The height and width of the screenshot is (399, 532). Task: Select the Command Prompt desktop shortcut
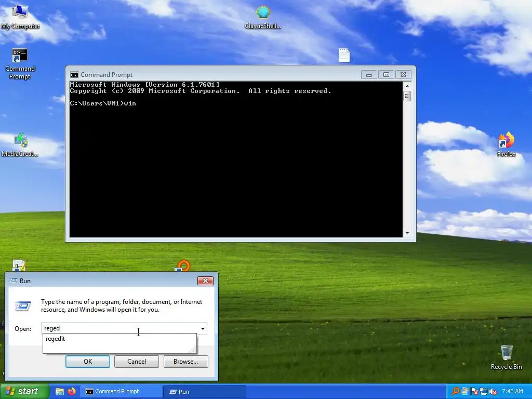(x=20, y=64)
